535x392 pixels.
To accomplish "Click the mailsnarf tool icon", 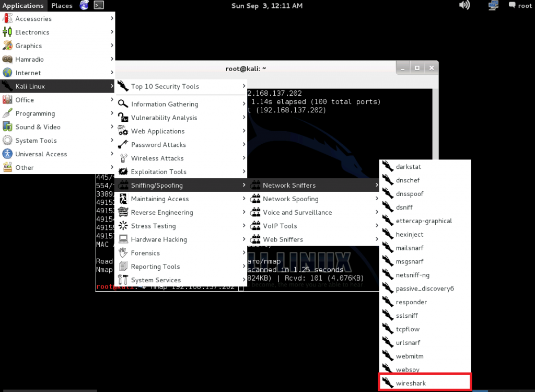I will click(x=388, y=248).
